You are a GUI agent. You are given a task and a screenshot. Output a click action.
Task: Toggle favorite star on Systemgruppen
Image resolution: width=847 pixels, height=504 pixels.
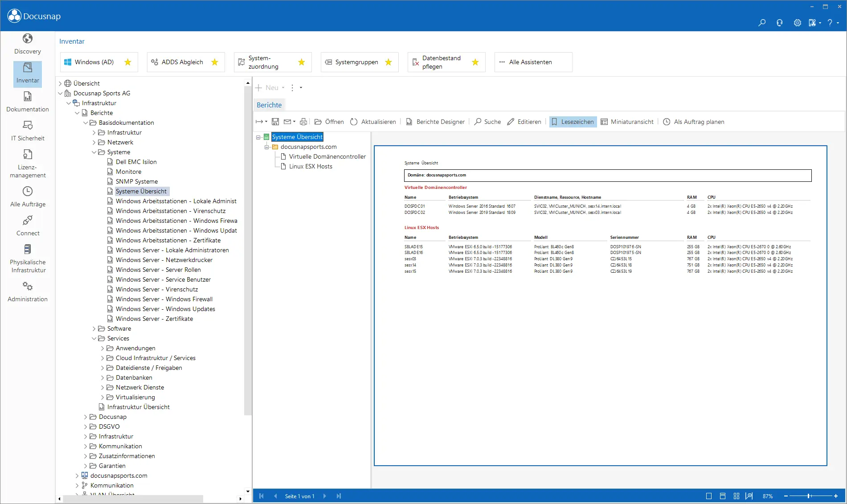[x=389, y=62]
